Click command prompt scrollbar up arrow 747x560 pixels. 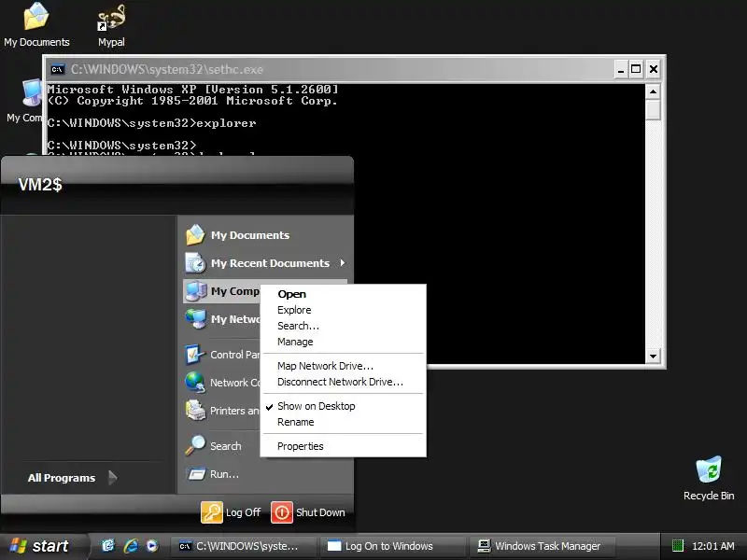click(653, 91)
